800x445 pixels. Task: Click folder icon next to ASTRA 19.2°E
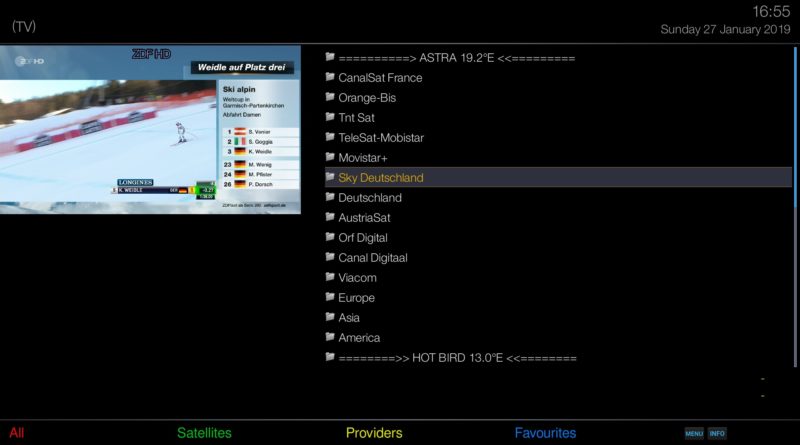coord(330,57)
